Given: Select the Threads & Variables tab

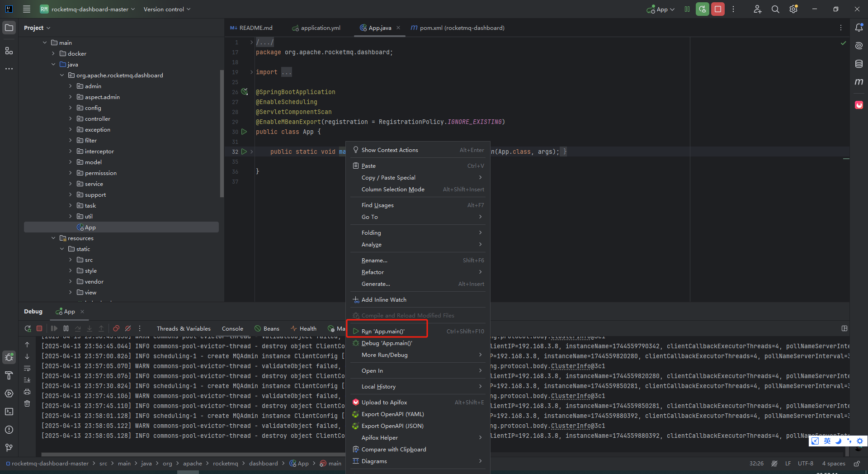Looking at the screenshot, I should pyautogui.click(x=184, y=329).
